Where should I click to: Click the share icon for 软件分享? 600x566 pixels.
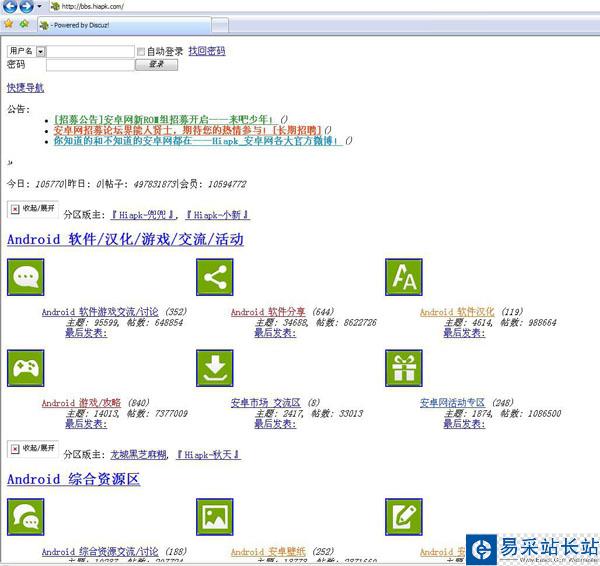point(215,277)
